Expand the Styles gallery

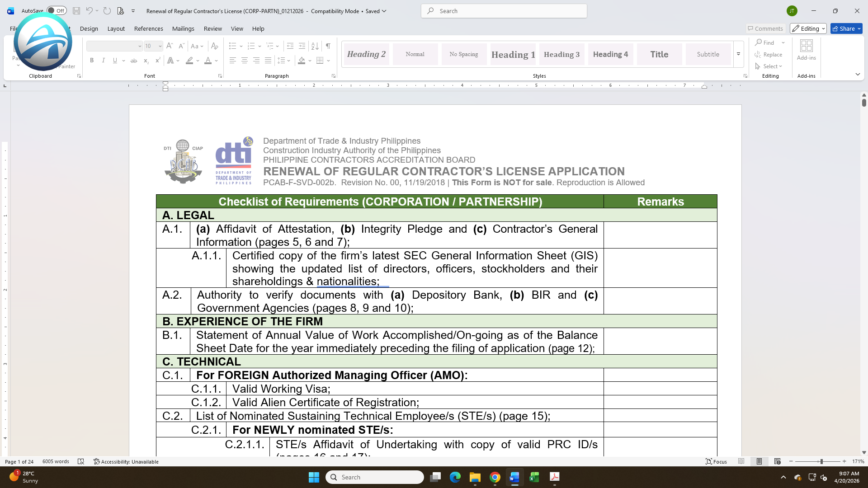coord(738,54)
